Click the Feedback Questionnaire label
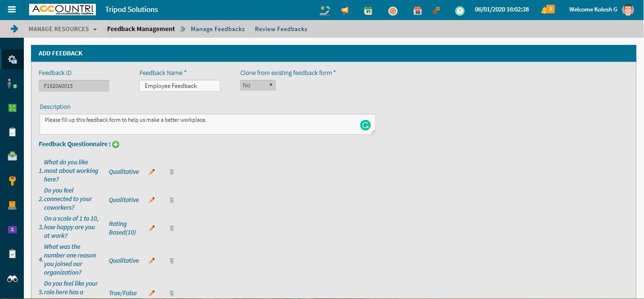 point(74,144)
